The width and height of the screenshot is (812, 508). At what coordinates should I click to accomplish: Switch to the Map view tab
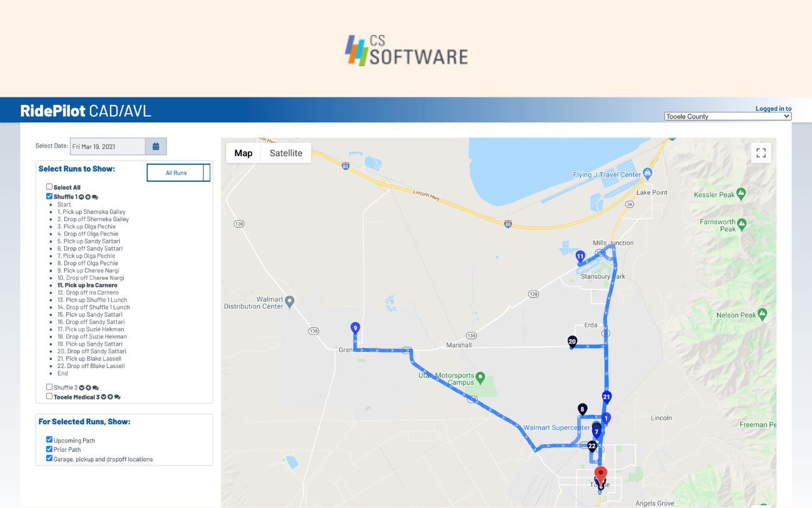244,152
